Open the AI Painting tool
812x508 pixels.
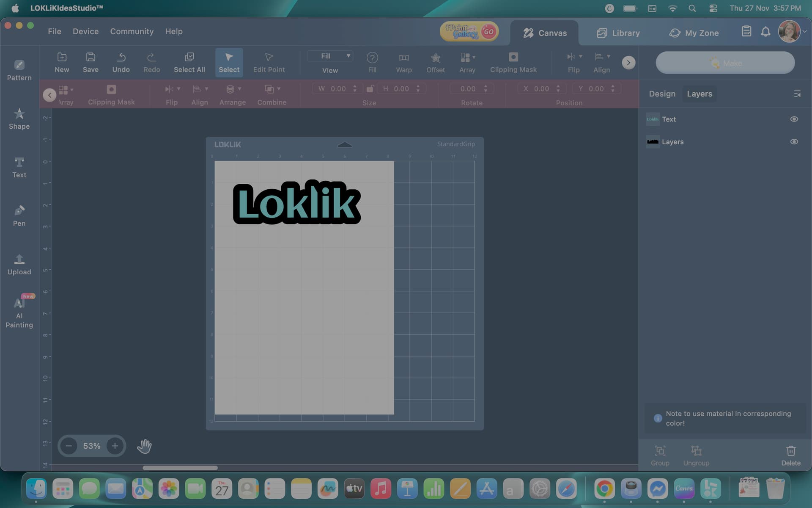tap(19, 311)
